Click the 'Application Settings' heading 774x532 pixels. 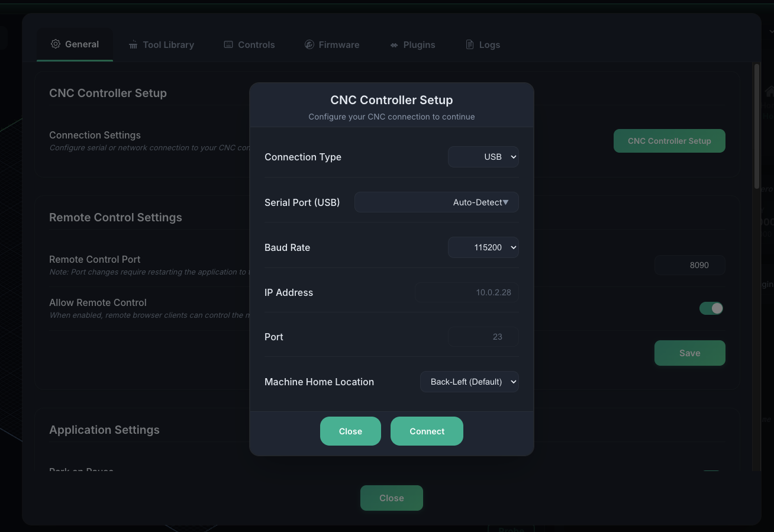tap(104, 430)
